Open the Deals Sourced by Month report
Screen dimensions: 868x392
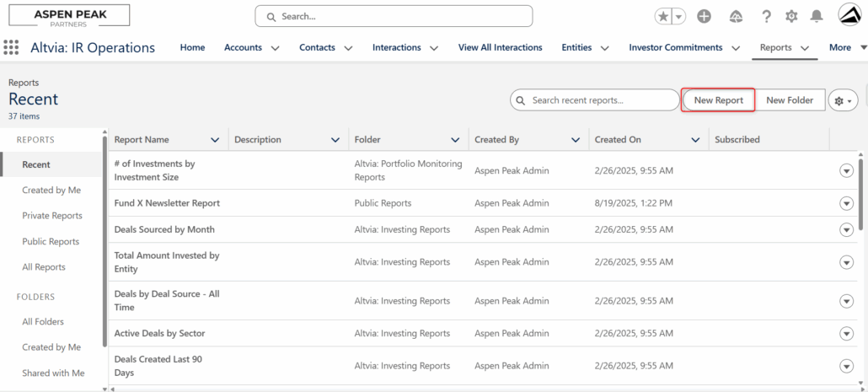click(164, 229)
